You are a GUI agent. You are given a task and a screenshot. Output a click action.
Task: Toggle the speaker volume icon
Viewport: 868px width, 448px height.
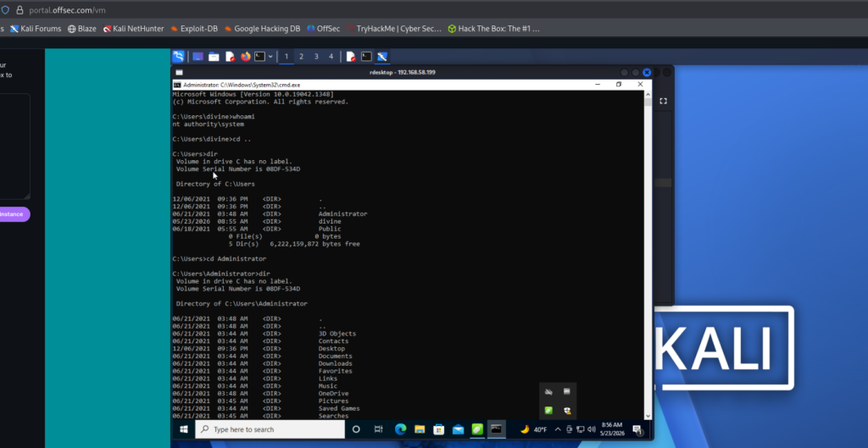pyautogui.click(x=591, y=429)
